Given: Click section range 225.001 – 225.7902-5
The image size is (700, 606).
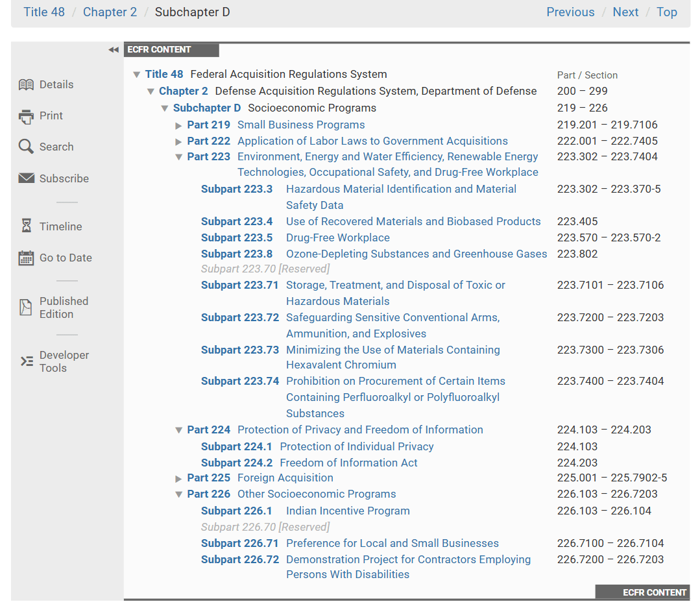Looking at the screenshot, I should tap(612, 478).
